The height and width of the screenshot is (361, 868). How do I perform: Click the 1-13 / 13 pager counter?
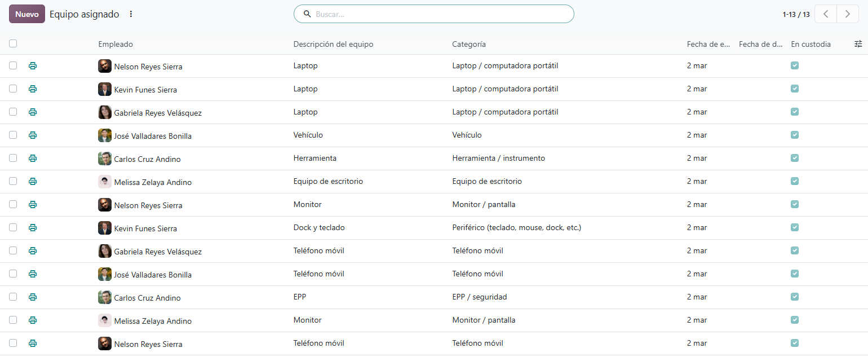[796, 15]
